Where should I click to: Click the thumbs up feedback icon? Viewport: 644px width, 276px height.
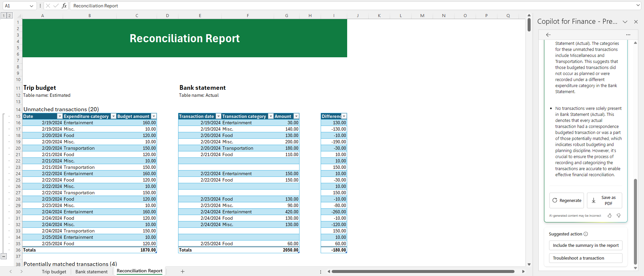pos(609,216)
